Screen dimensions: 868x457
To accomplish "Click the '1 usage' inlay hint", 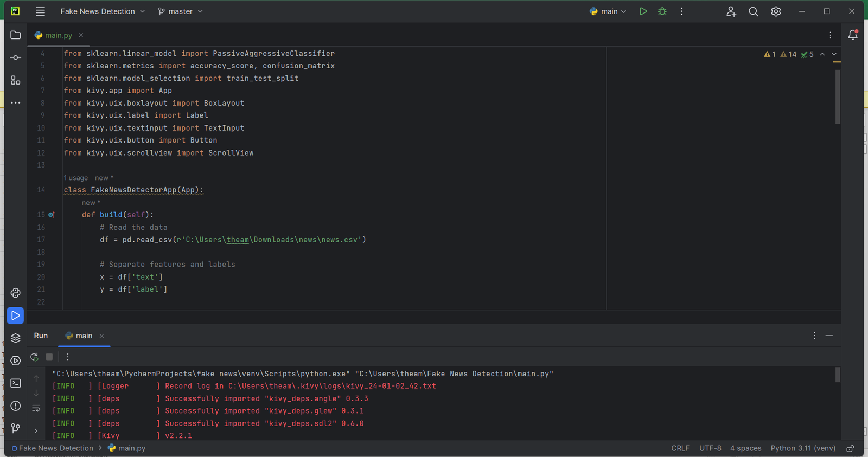I will pos(76,178).
